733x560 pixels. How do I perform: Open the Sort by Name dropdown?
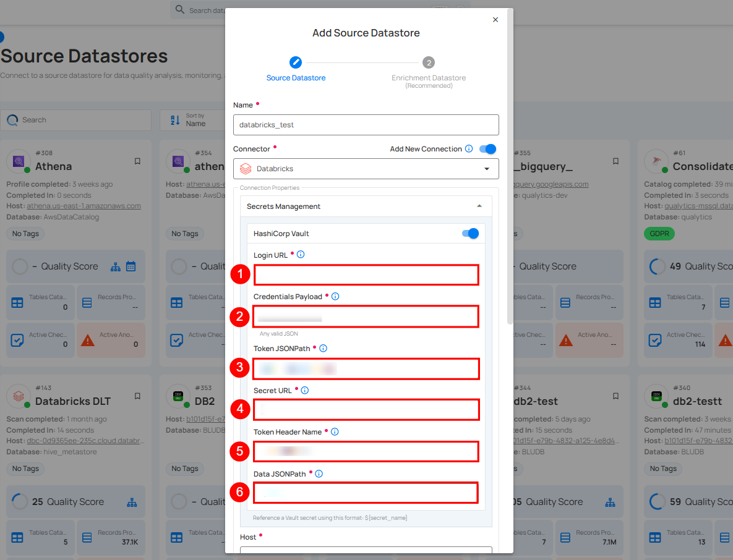click(192, 120)
